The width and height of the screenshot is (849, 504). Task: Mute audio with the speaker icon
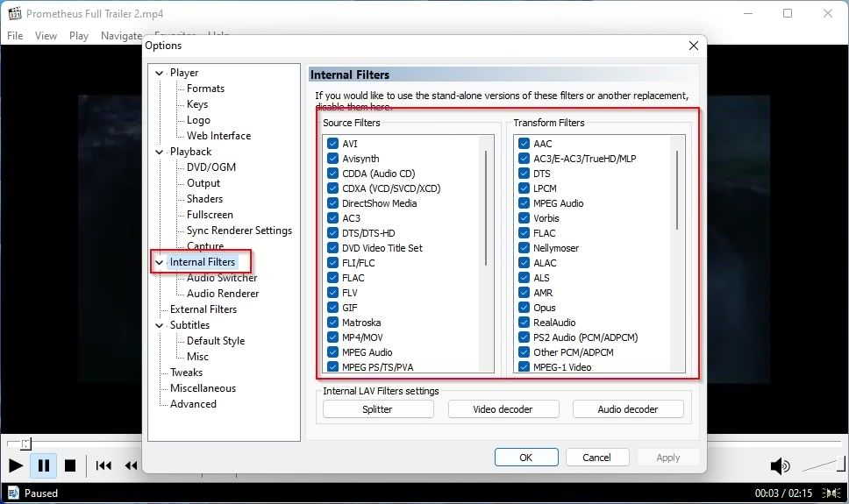[x=781, y=465]
